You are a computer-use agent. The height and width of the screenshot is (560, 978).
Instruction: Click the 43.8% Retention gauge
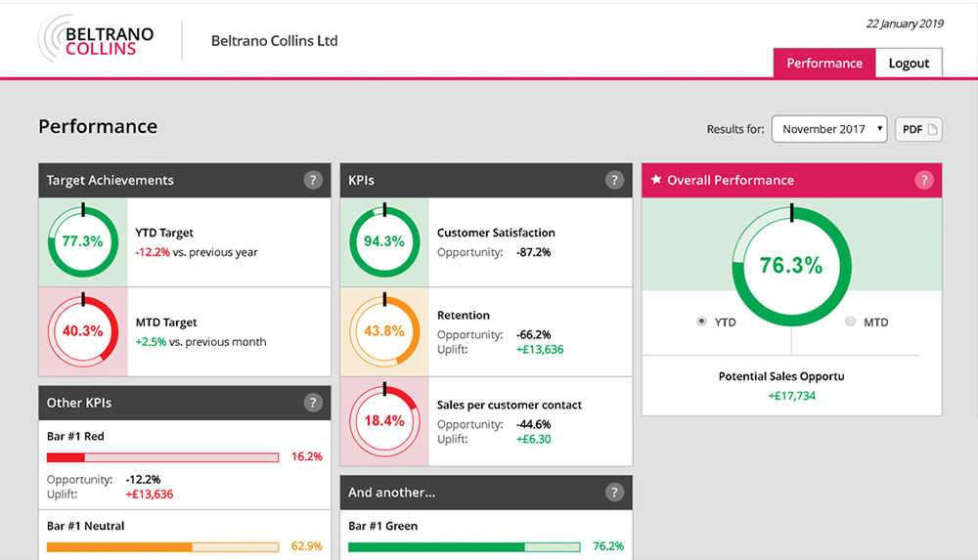(384, 331)
